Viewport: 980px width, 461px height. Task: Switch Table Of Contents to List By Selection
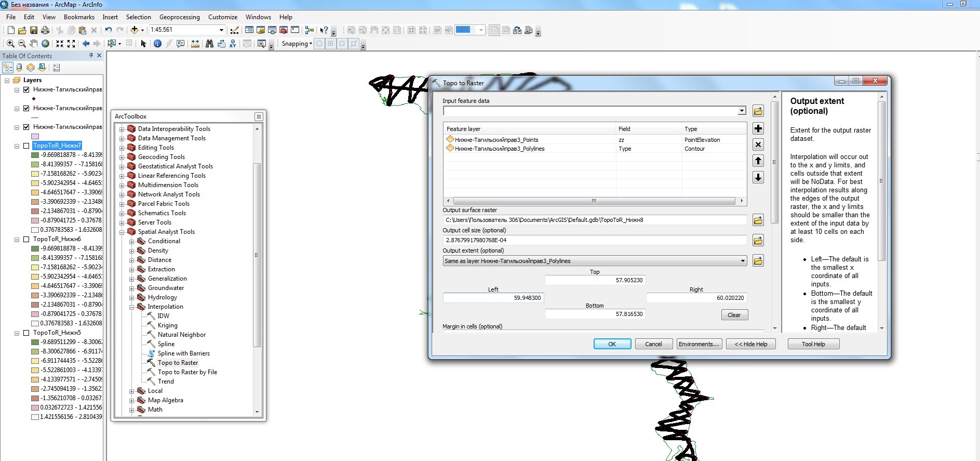click(42, 68)
